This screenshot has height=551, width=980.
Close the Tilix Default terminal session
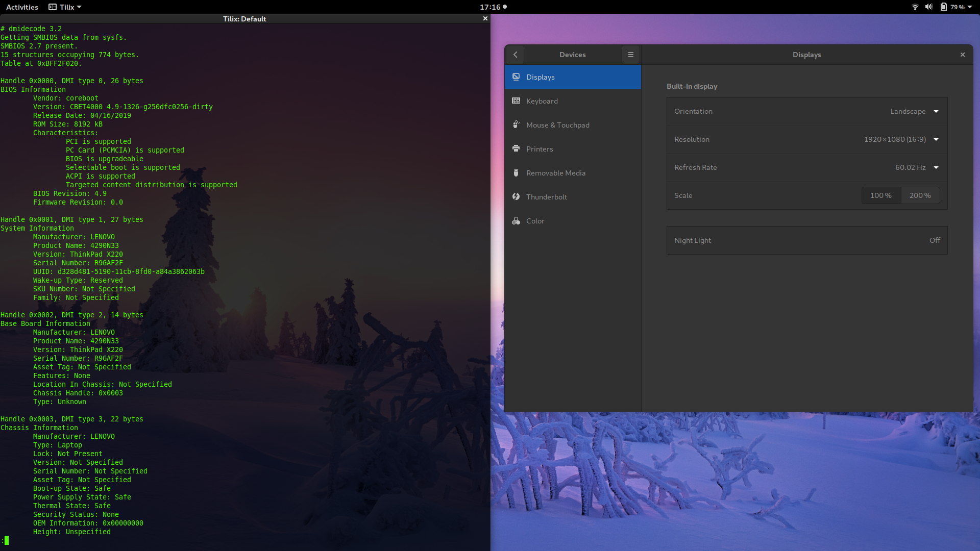(x=485, y=18)
